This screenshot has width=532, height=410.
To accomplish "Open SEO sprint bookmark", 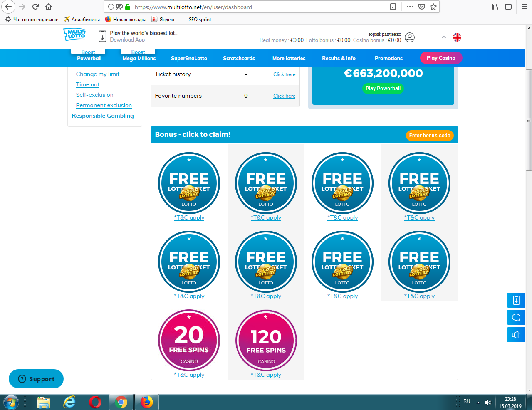I will tap(200, 19).
